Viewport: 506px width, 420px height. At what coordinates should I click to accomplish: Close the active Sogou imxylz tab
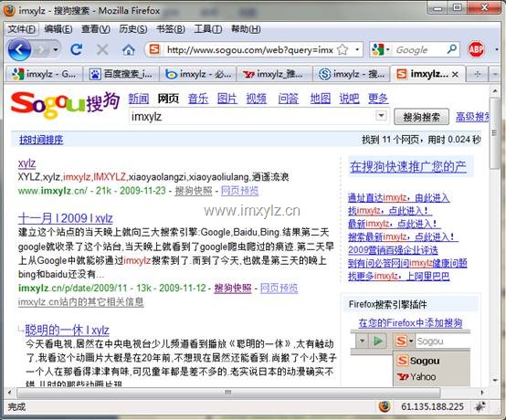pyautogui.click(x=455, y=75)
